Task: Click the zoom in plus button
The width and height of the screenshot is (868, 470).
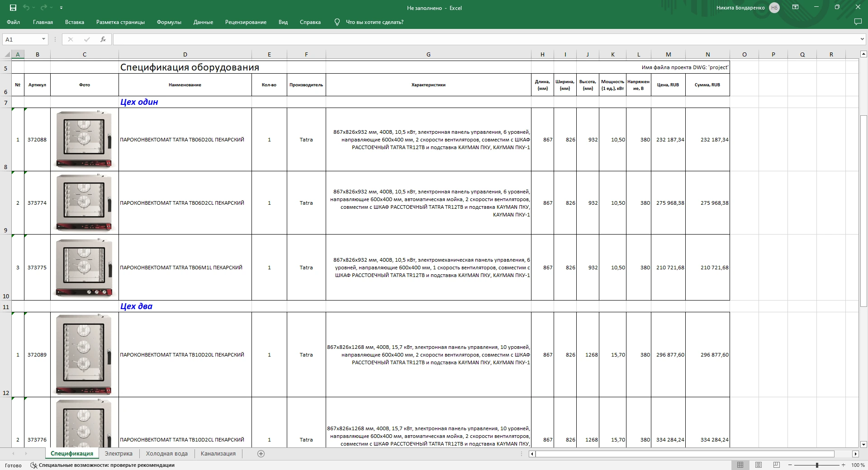Action: [844, 465]
